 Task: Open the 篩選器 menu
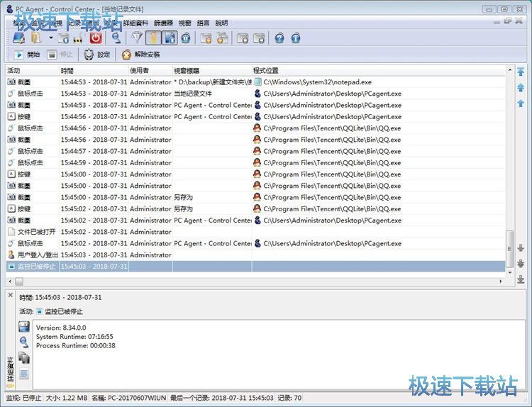(x=164, y=23)
